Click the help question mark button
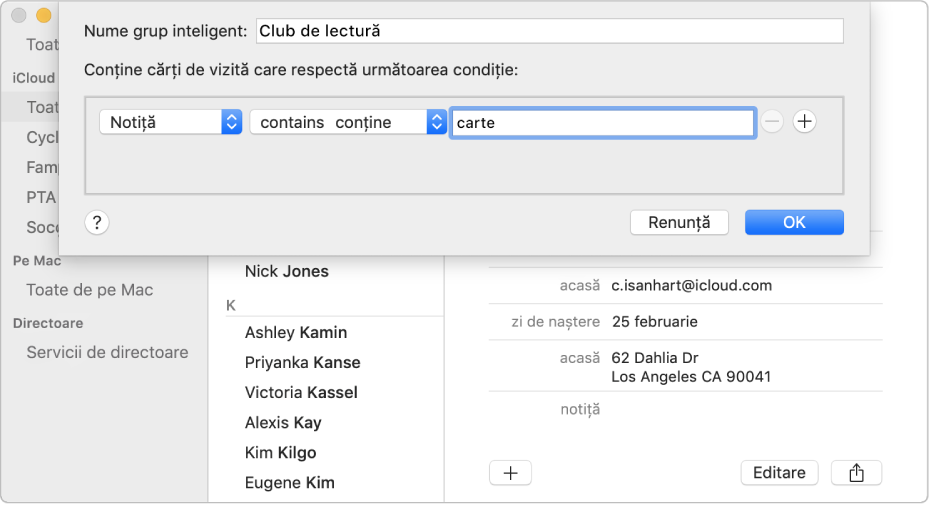Image resolution: width=931 pixels, height=505 pixels. pos(97,223)
